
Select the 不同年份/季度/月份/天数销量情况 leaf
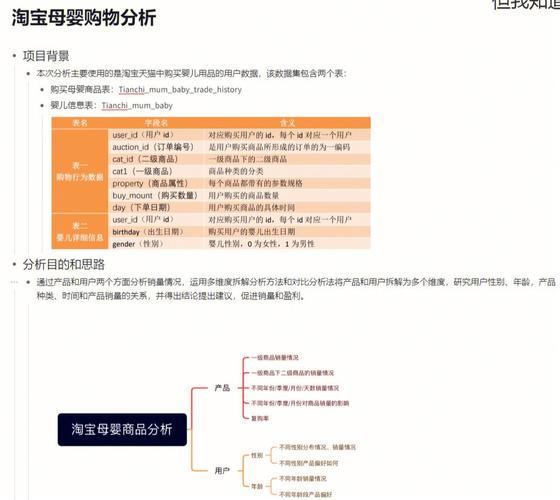click(x=295, y=388)
